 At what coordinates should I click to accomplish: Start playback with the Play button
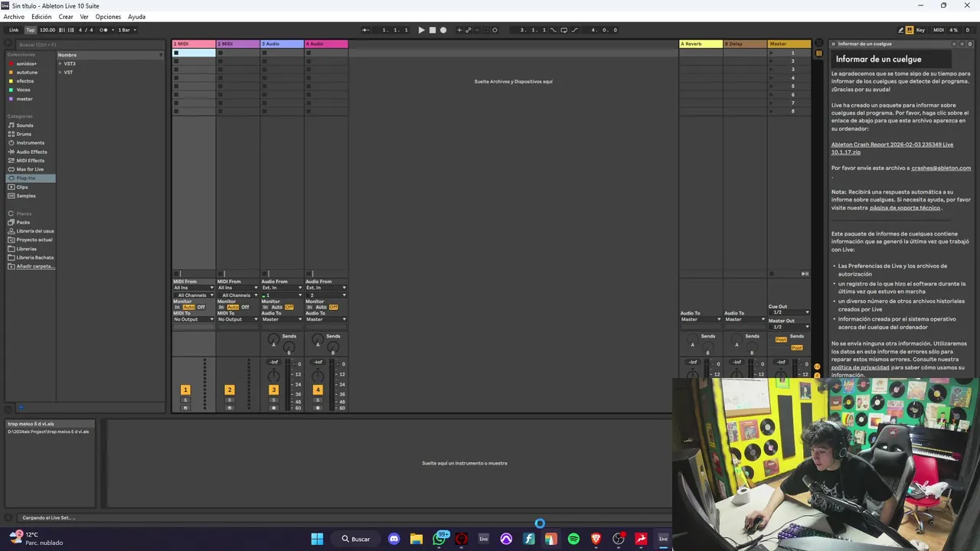pyautogui.click(x=421, y=30)
